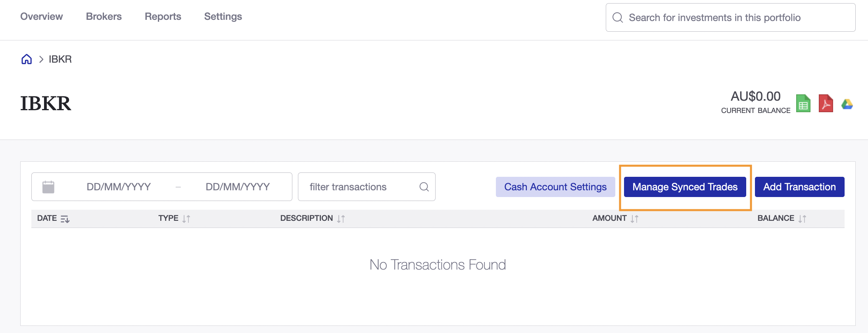Click the portfolio search magnifier icon
Viewport: 868px width, 333px height.
tap(618, 17)
